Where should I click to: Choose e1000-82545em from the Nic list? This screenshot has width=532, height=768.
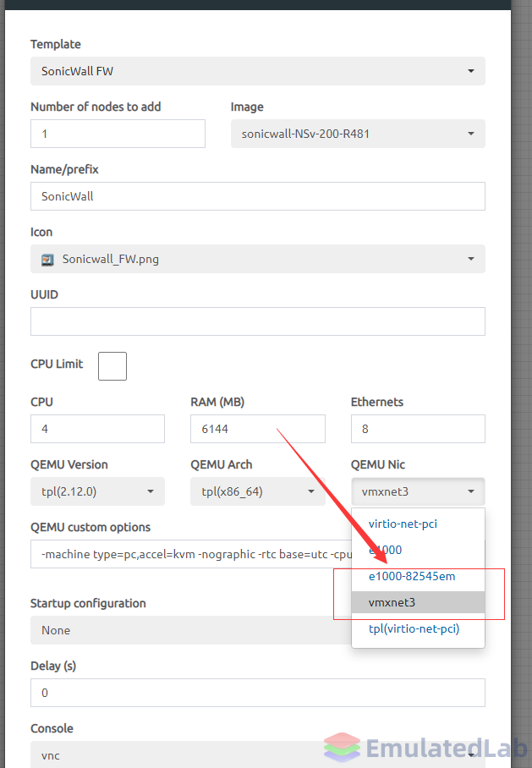pos(418,577)
